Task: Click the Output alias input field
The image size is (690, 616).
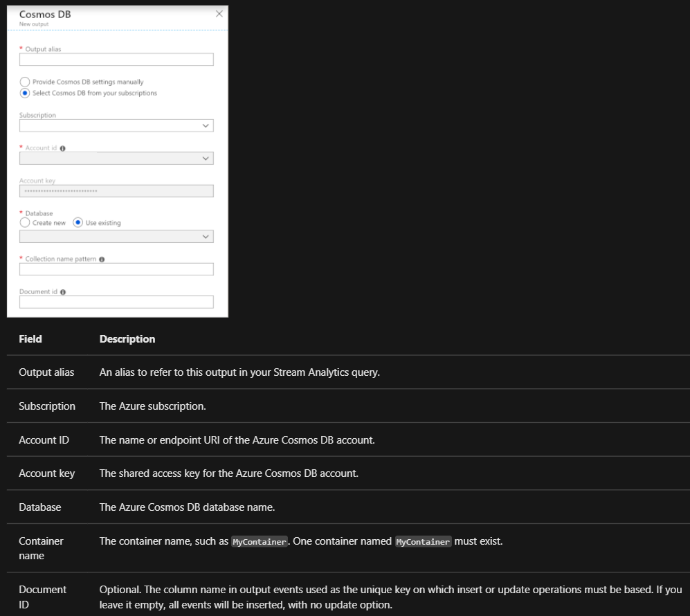Action: (x=116, y=60)
